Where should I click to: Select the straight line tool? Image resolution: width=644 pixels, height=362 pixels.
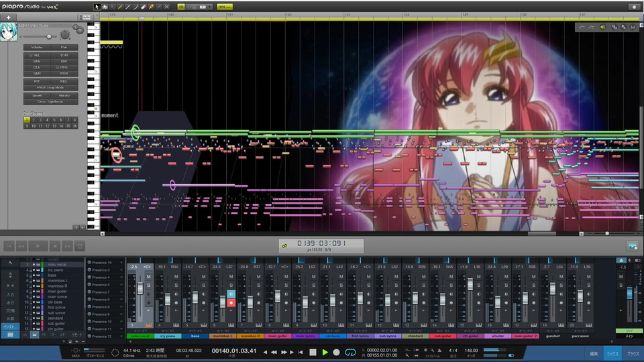[128, 7]
